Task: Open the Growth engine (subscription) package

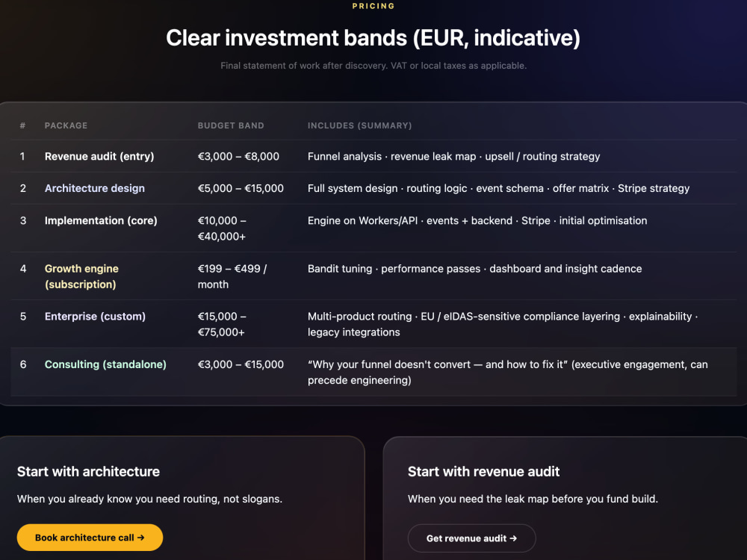Action: [x=81, y=276]
